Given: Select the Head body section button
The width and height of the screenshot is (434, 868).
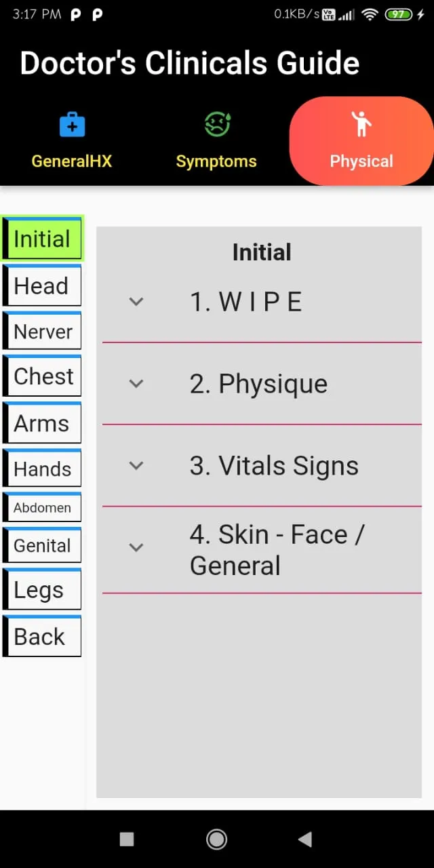Looking at the screenshot, I should click(x=42, y=285).
